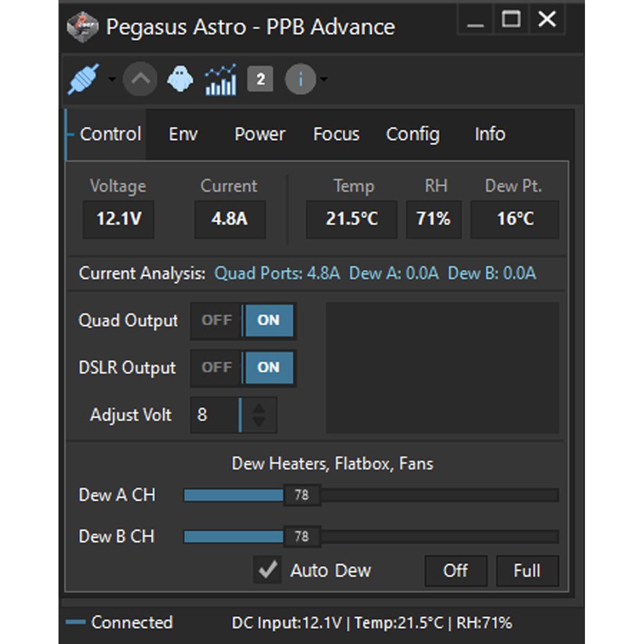Click the Dew A CH slider handle
This screenshot has height=644, width=644.
coord(302,495)
